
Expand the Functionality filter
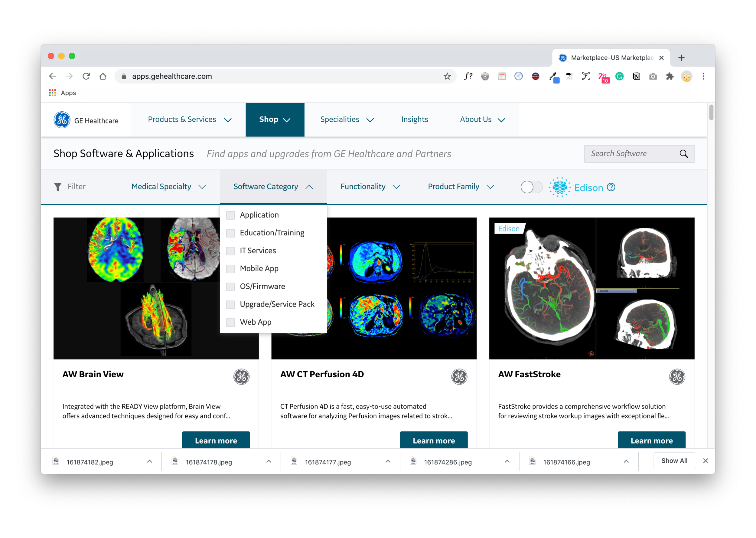coord(370,187)
